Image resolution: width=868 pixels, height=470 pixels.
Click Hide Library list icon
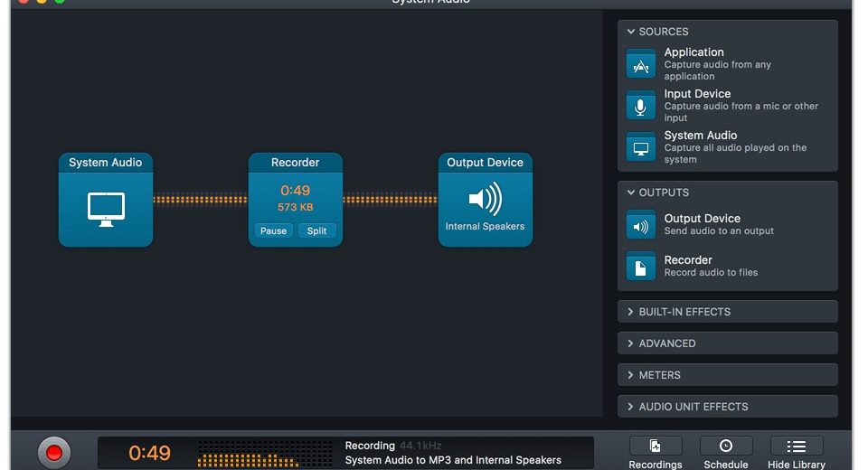(x=796, y=446)
